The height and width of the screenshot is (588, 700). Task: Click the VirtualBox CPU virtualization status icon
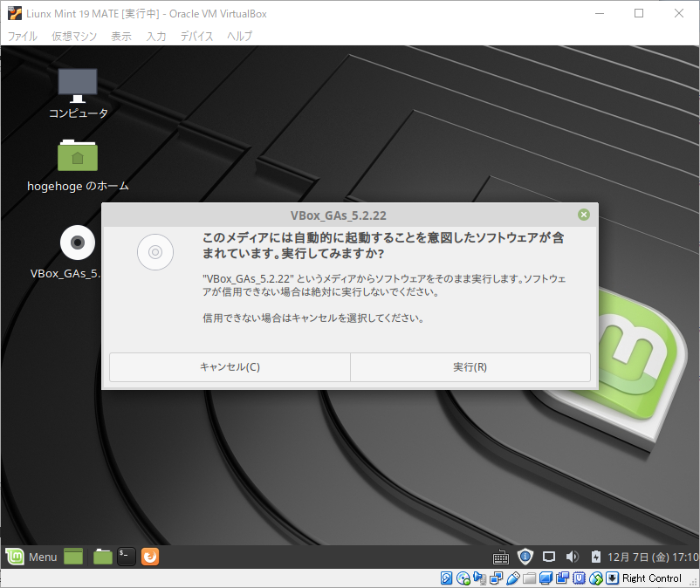[x=579, y=578]
